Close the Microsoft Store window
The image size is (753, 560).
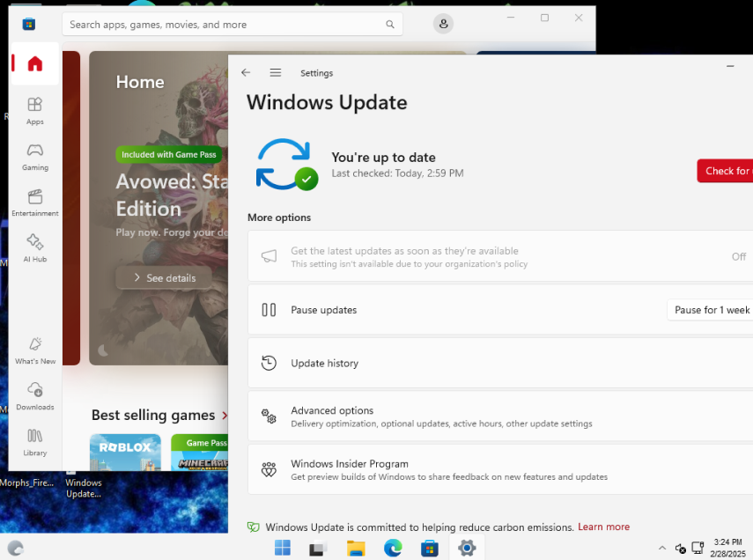(579, 18)
